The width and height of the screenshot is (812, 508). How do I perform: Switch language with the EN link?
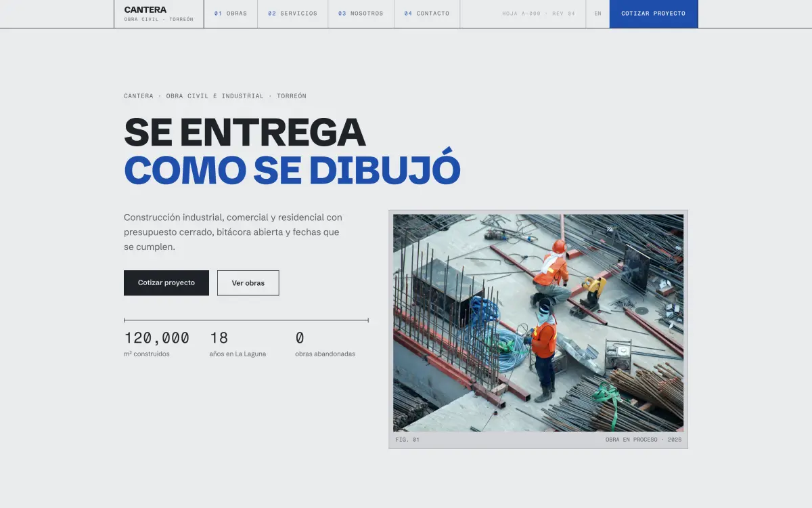(597, 14)
